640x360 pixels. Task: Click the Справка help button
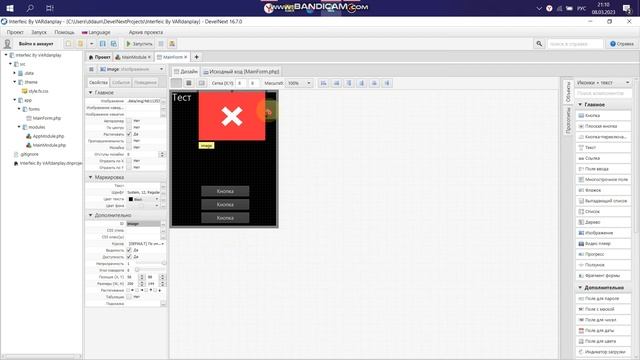click(622, 44)
